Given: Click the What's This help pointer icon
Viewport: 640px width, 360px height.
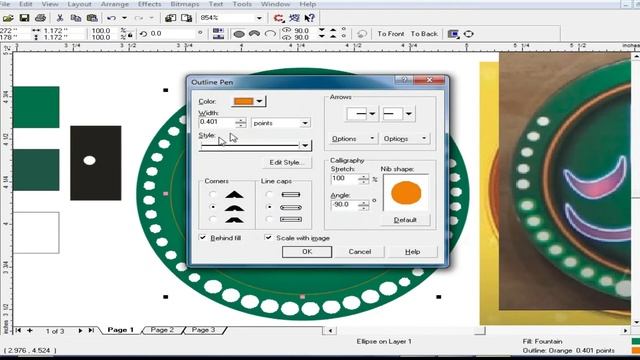Looking at the screenshot, I should pos(310,18).
